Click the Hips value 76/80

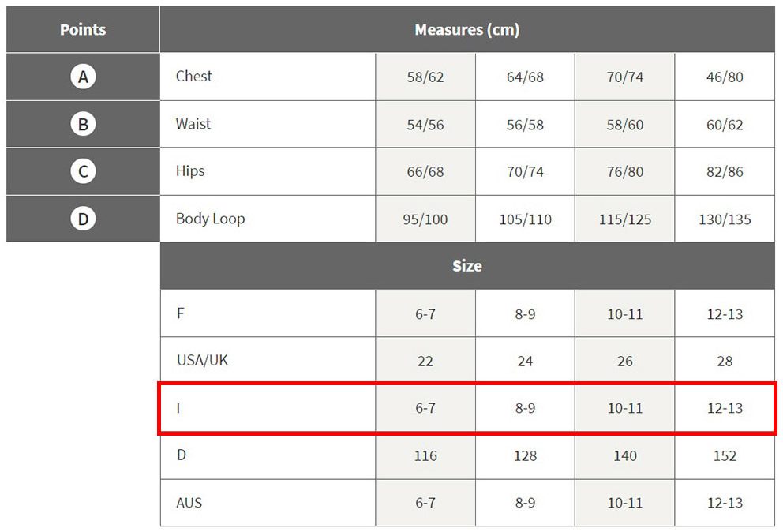625,172
